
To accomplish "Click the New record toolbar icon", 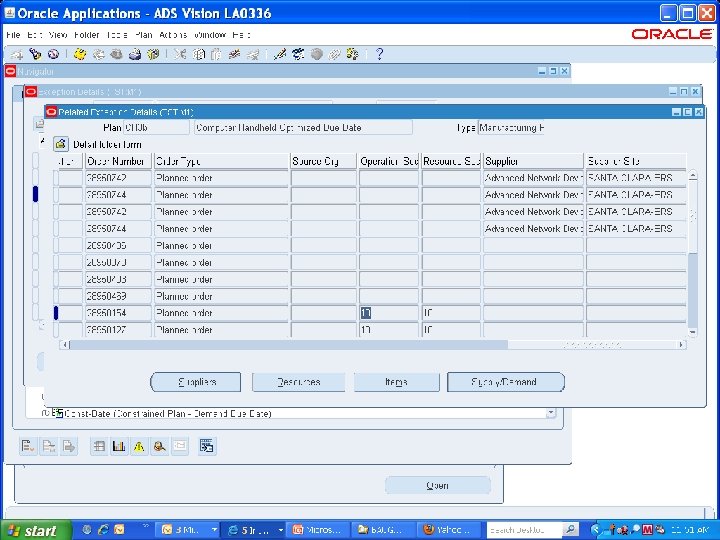I will click(17, 54).
